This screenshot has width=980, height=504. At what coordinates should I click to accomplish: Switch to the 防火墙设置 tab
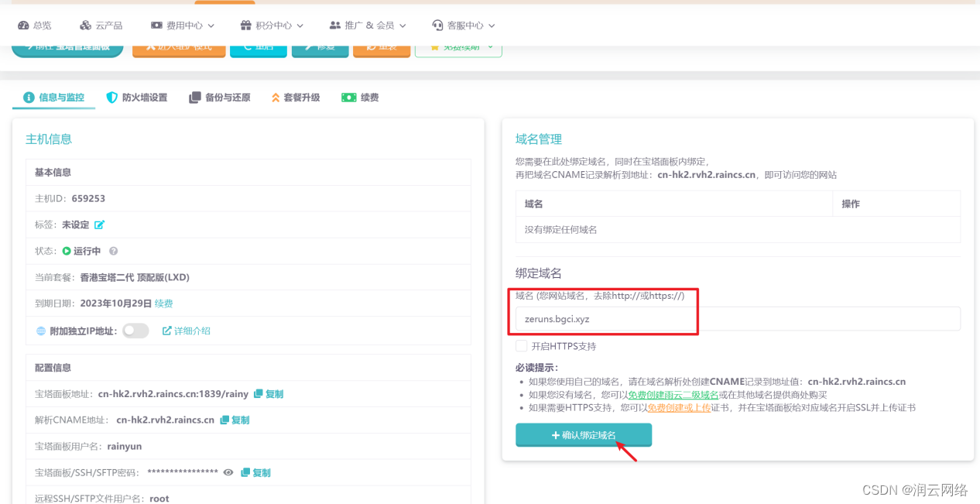136,98
